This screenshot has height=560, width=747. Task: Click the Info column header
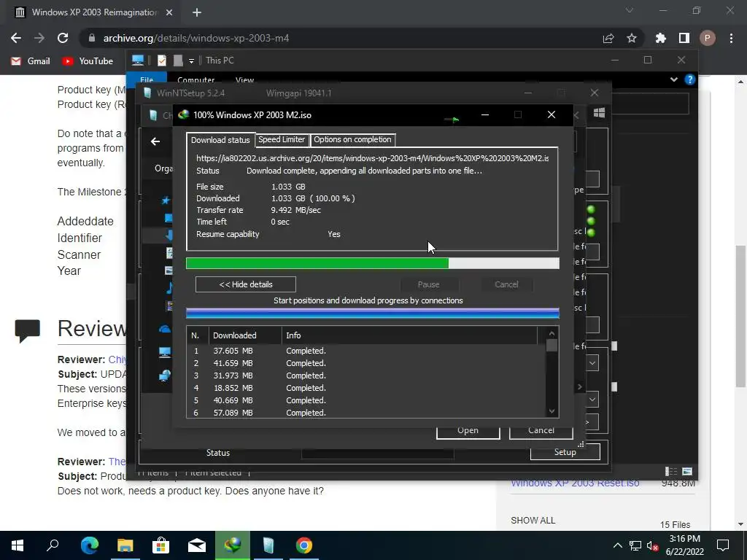click(410, 335)
